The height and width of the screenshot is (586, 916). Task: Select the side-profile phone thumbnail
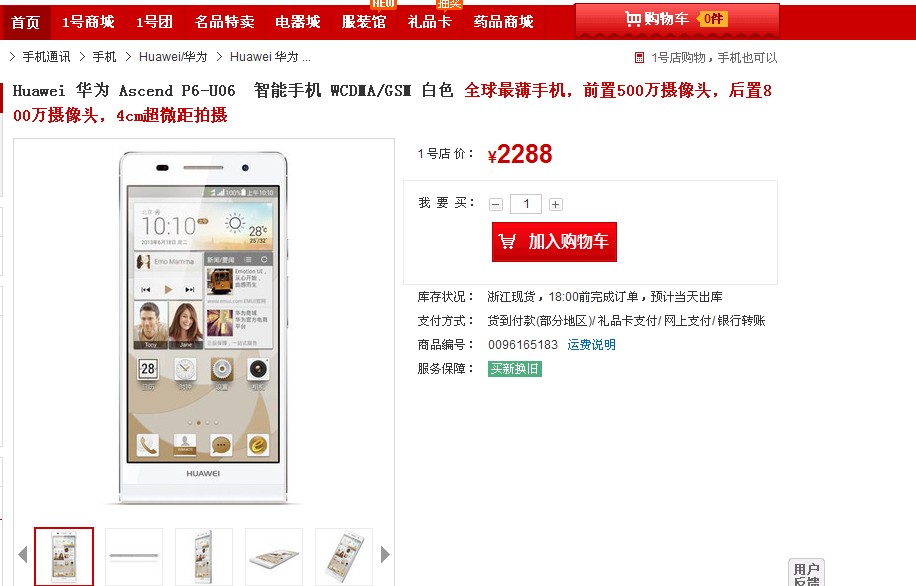point(134,556)
